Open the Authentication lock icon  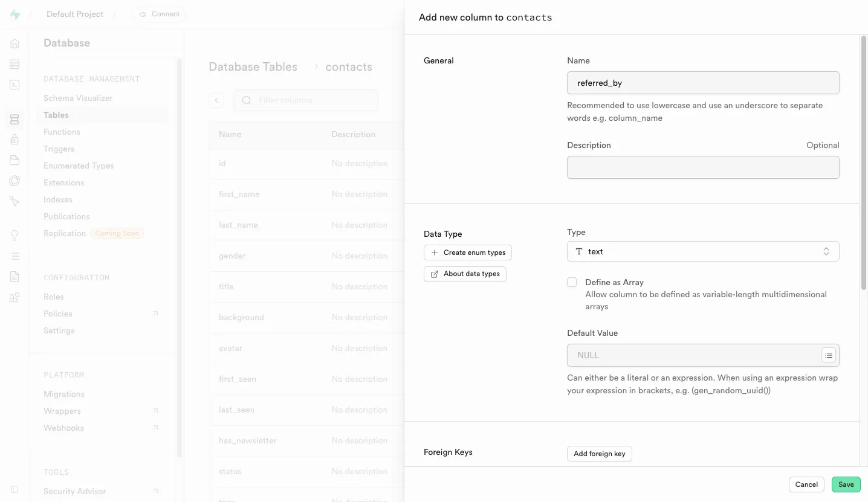[x=15, y=140]
